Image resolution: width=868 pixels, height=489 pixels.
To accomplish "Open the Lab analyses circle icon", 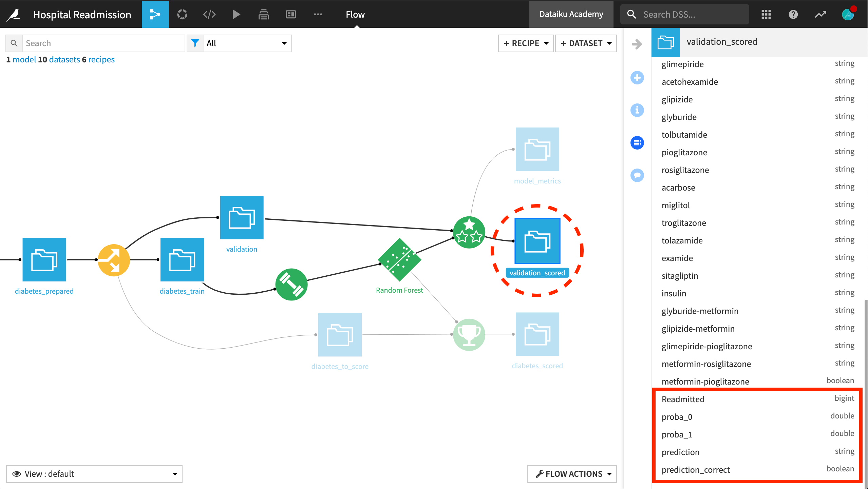I will 182,14.
